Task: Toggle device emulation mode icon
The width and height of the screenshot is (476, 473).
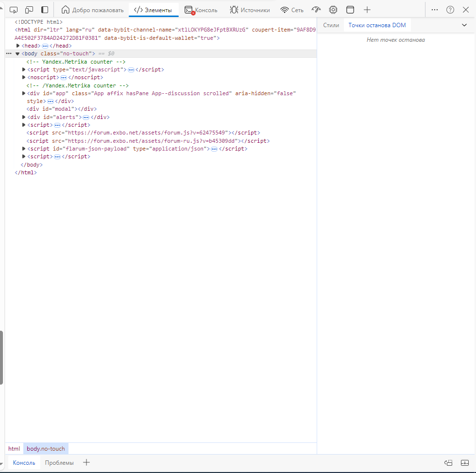Action: [x=29, y=10]
